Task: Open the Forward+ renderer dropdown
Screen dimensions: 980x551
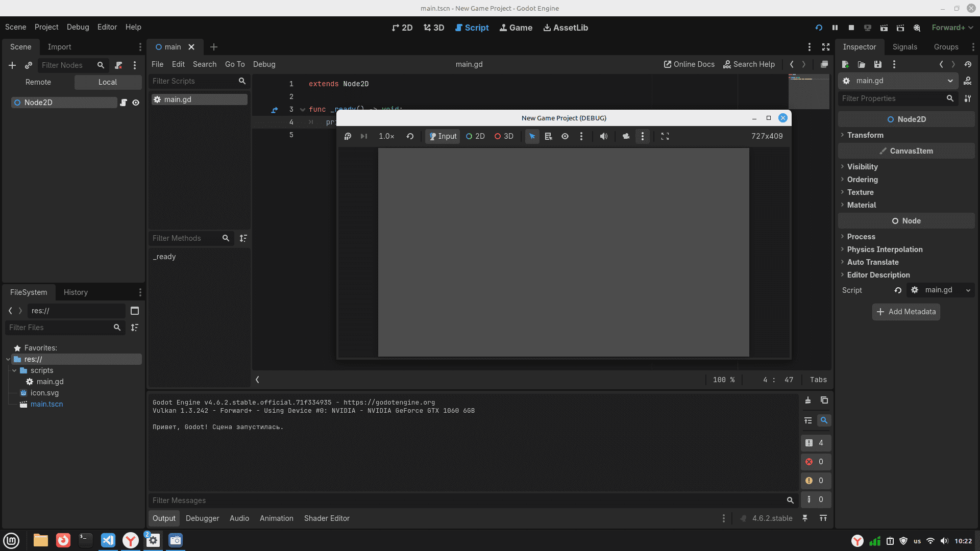Action: pos(952,28)
